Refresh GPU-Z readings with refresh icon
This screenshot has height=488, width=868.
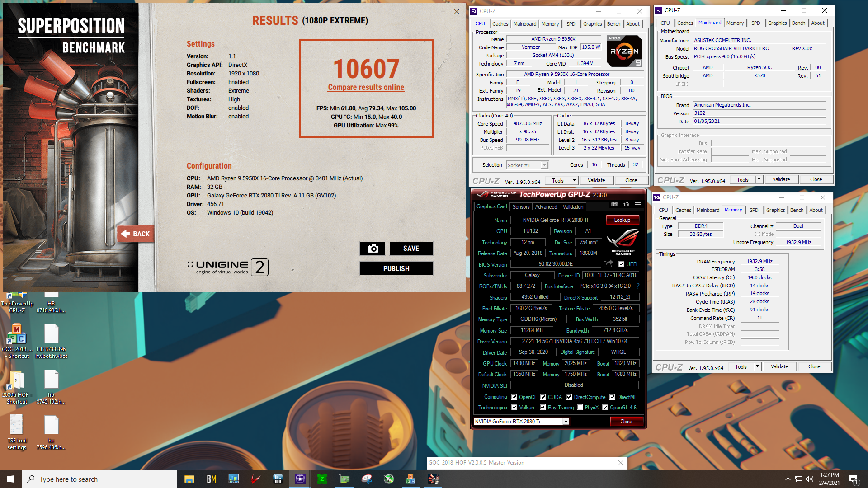click(626, 205)
